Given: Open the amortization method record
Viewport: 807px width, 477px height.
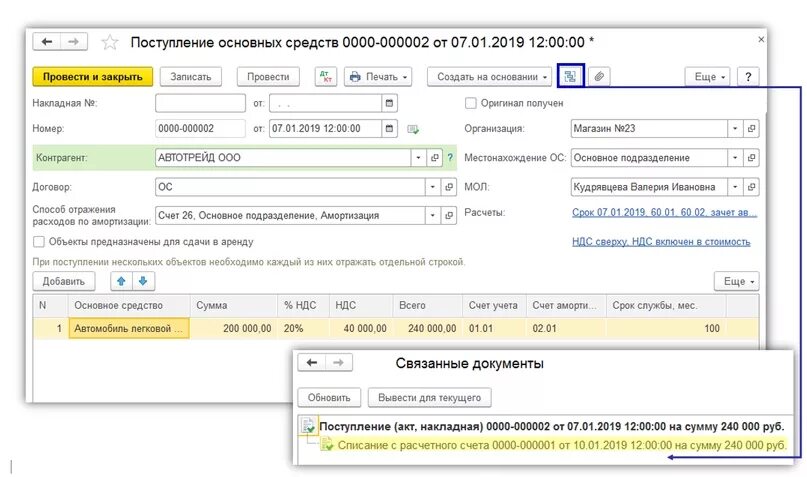Looking at the screenshot, I should (449, 216).
